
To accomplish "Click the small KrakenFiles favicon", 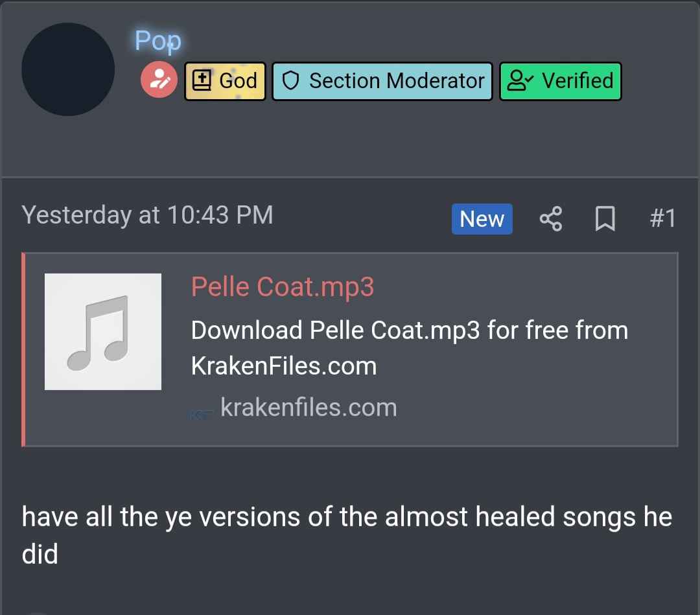I will [x=202, y=413].
